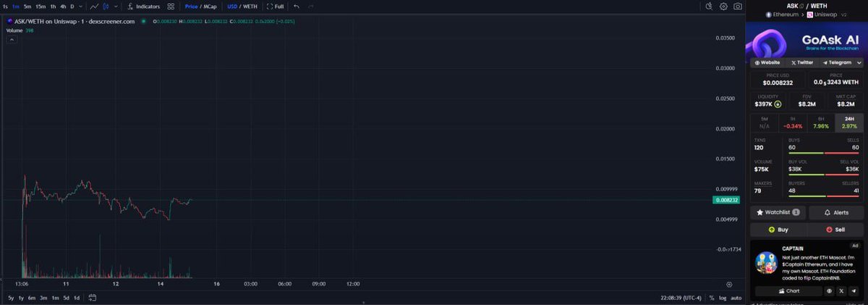The height and width of the screenshot is (305, 868).
Task: Undo last chart action
Action: (x=297, y=7)
